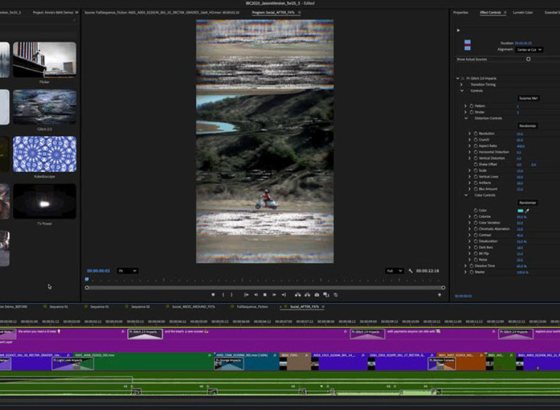Select the Kaleidoscope transition thumbnail
The width and height of the screenshot is (560, 410).
[45, 154]
